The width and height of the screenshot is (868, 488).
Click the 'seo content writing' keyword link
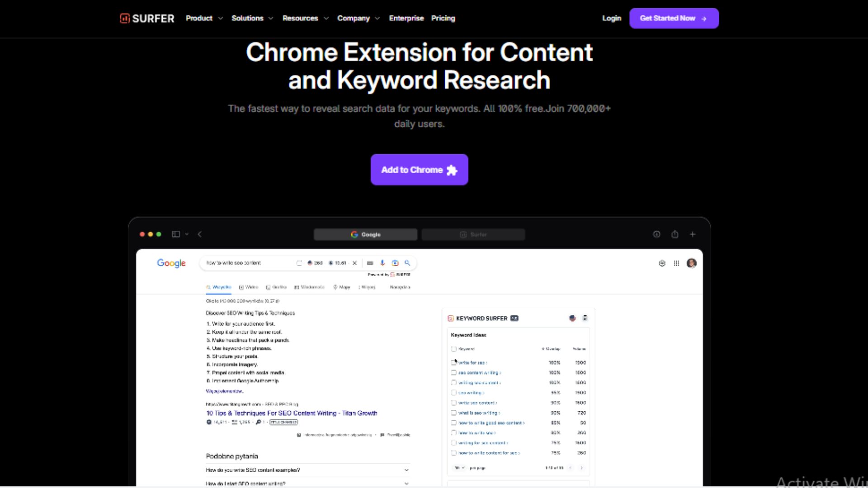[479, 373]
